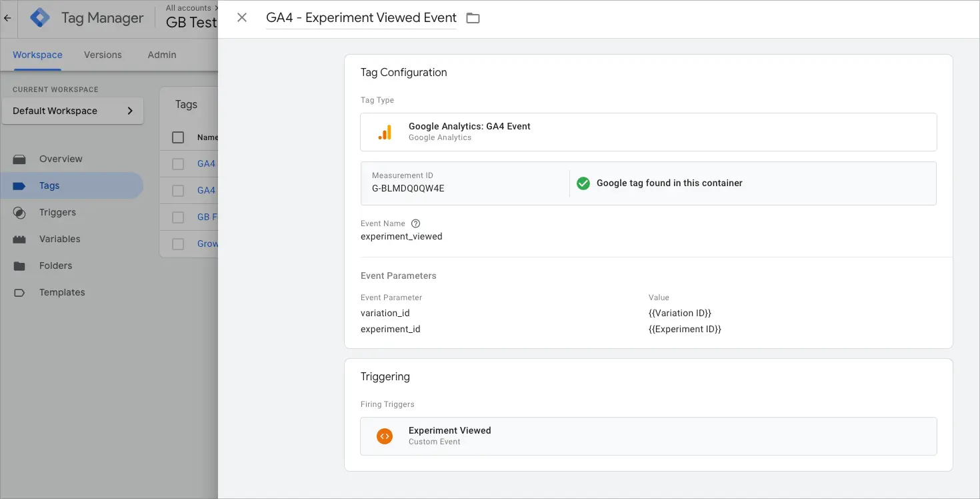Click the Tag Manager logo icon
The height and width of the screenshot is (499, 980).
(41, 18)
